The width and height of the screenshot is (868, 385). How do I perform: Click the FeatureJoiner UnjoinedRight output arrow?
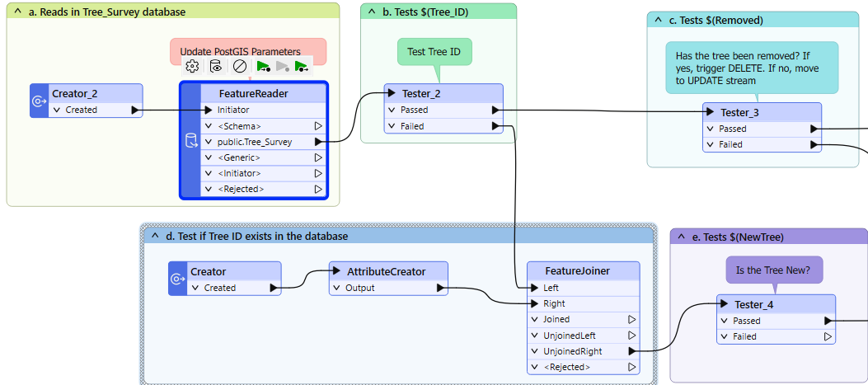pos(631,351)
